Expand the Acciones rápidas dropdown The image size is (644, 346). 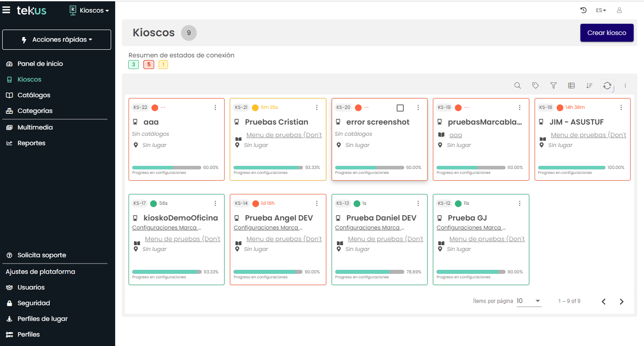point(57,40)
